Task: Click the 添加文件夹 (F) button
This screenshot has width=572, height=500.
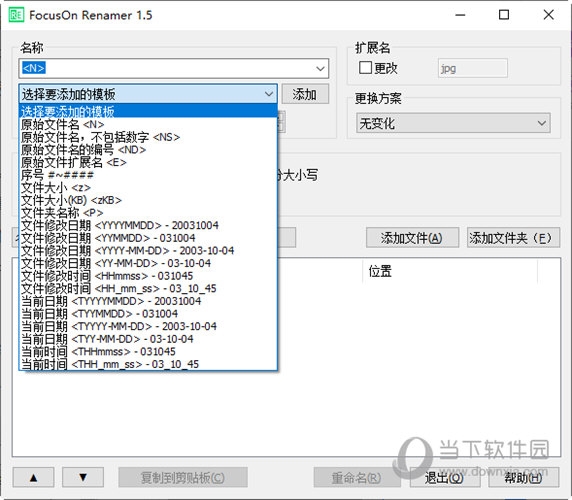Action: 513,238
